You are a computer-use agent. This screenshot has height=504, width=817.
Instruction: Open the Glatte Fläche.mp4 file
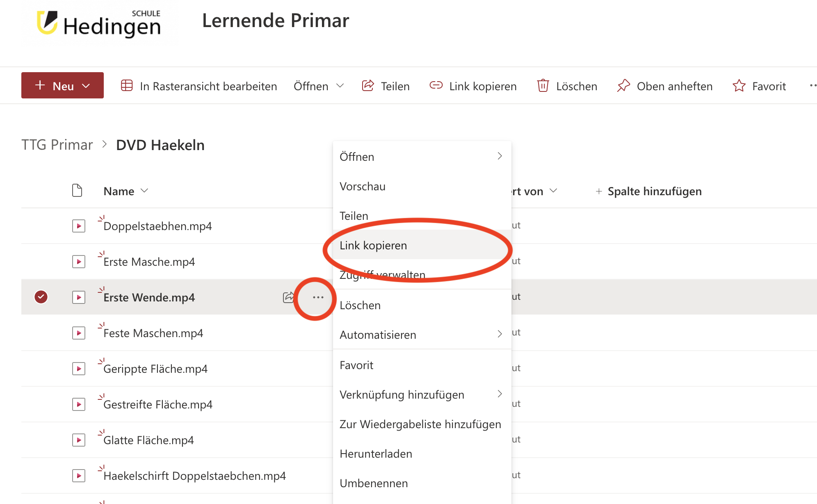click(148, 440)
